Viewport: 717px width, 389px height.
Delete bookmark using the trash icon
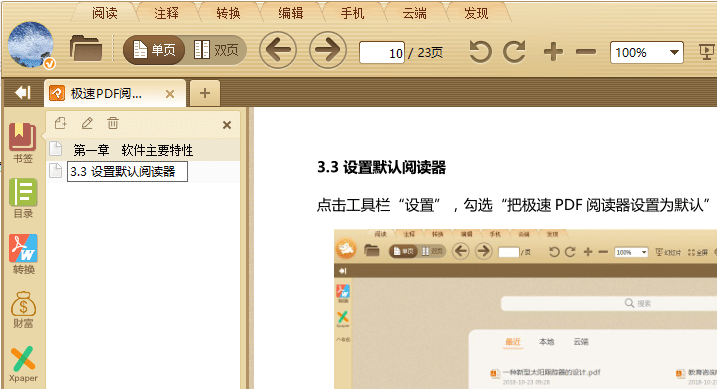pyautogui.click(x=113, y=123)
